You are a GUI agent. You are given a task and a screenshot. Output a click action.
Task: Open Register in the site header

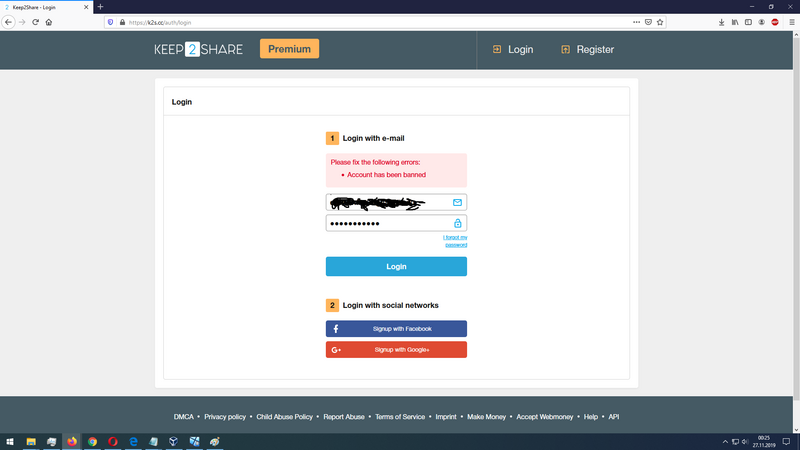pos(587,49)
